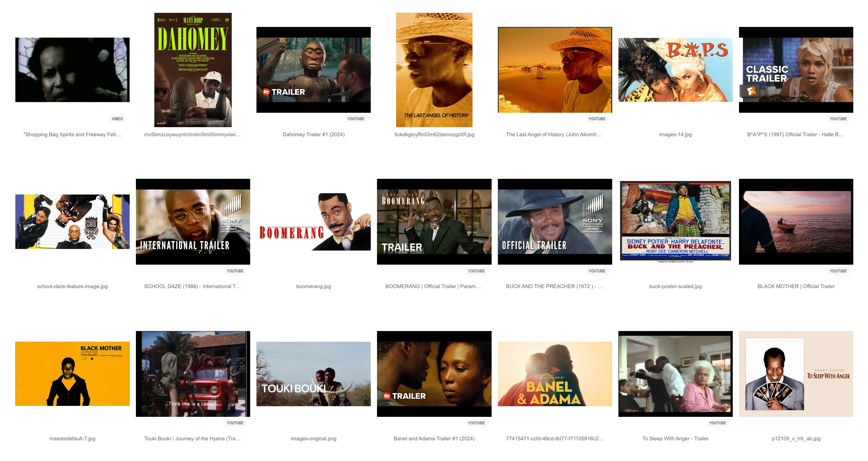Open the To Sleep With Anger trailer
The height and width of the screenshot is (461, 868).
coord(675,374)
